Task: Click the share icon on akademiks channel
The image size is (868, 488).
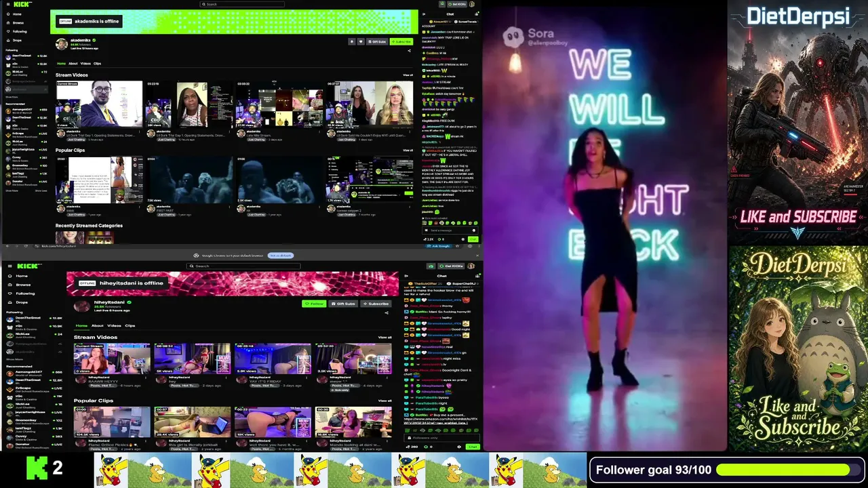Action: pos(409,50)
